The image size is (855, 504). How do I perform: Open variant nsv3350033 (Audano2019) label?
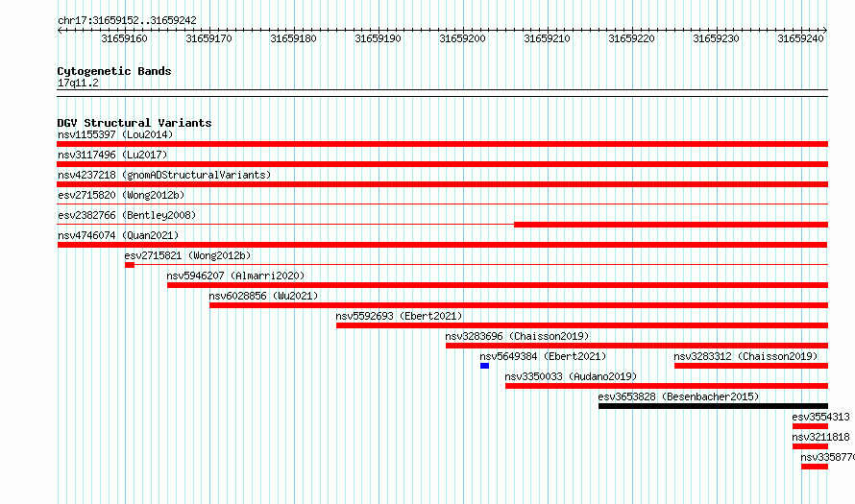[571, 376]
